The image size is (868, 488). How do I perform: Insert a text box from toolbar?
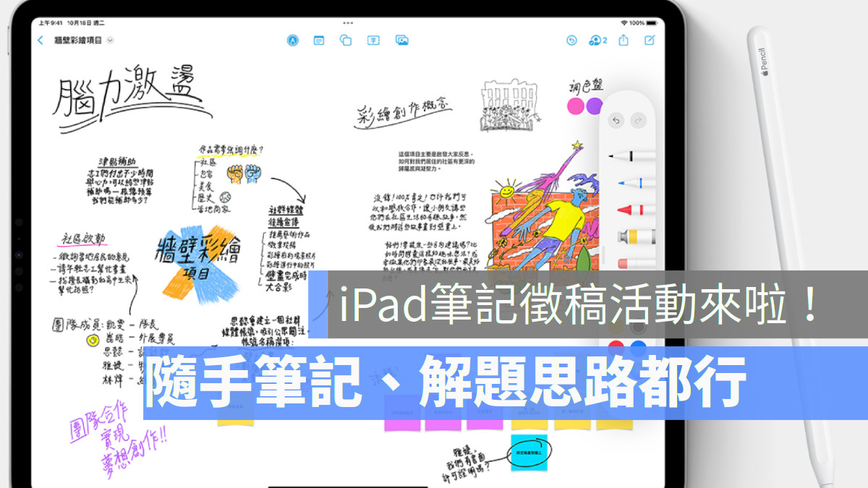[x=373, y=40]
